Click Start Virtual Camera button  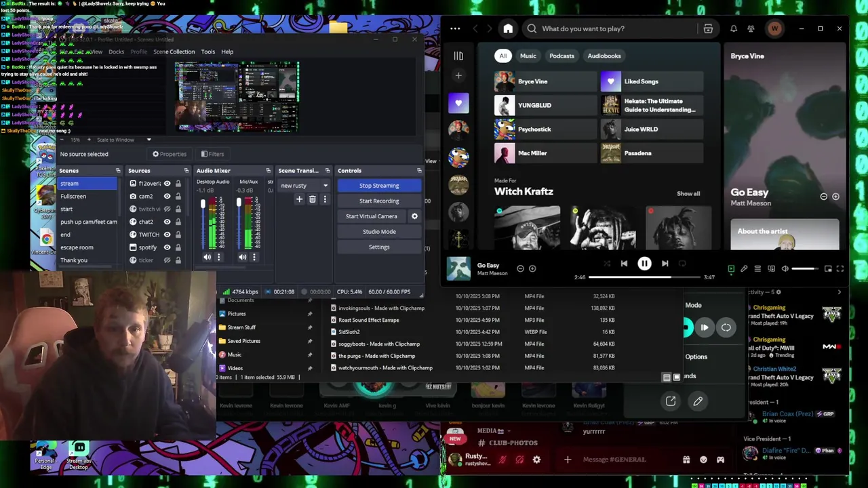point(372,216)
